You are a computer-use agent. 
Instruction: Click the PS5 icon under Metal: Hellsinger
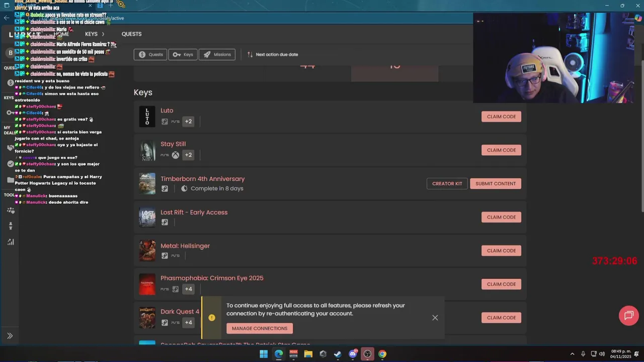point(175,255)
